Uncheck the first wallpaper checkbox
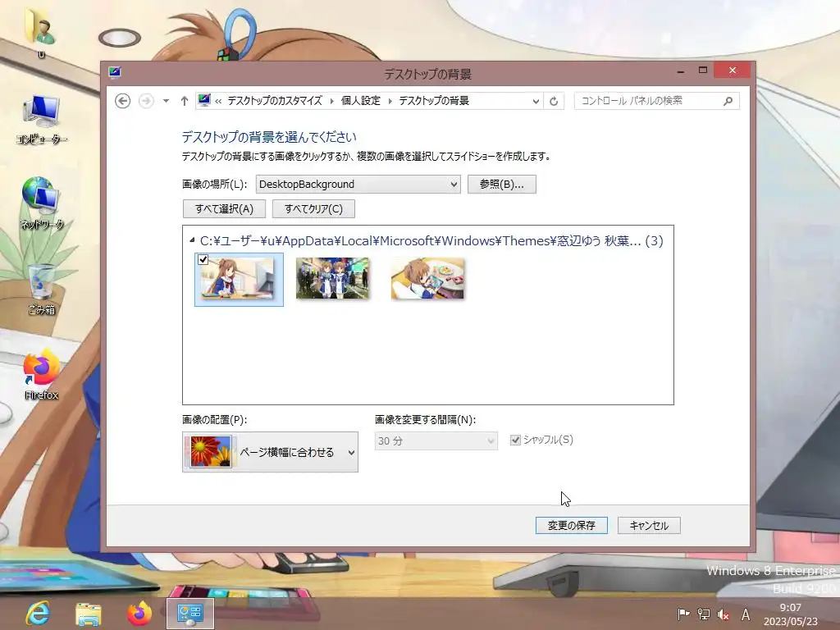Image resolution: width=840 pixels, height=630 pixels. click(203, 260)
